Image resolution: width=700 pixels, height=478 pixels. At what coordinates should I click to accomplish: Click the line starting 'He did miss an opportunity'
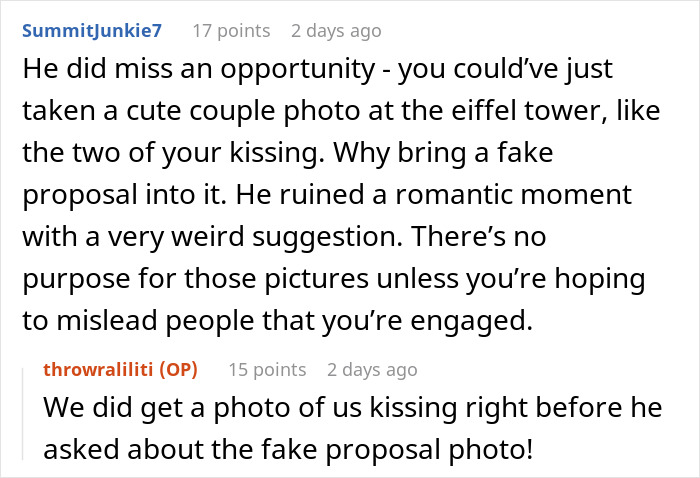(x=317, y=71)
